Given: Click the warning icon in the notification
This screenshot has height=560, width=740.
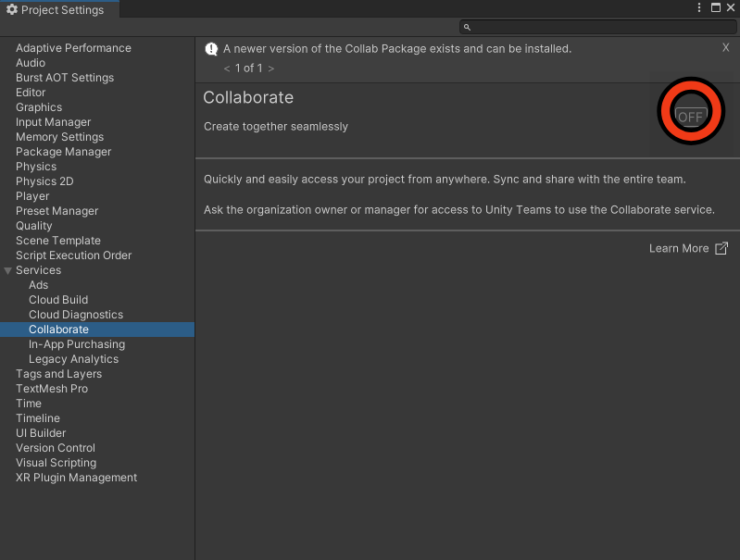Looking at the screenshot, I should [x=211, y=48].
